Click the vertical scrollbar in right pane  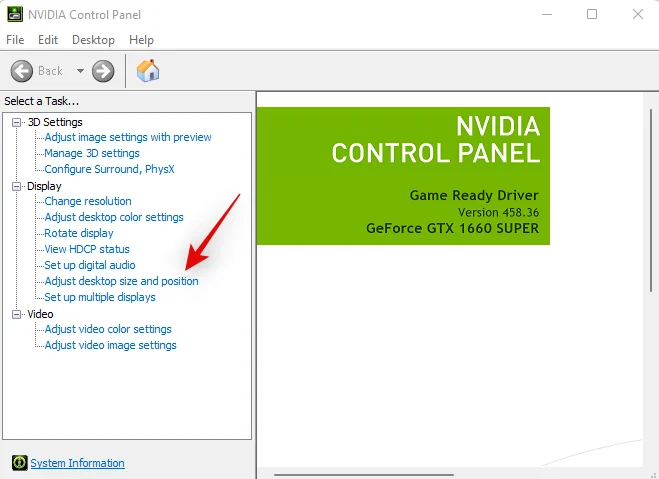pyautogui.click(x=651, y=200)
